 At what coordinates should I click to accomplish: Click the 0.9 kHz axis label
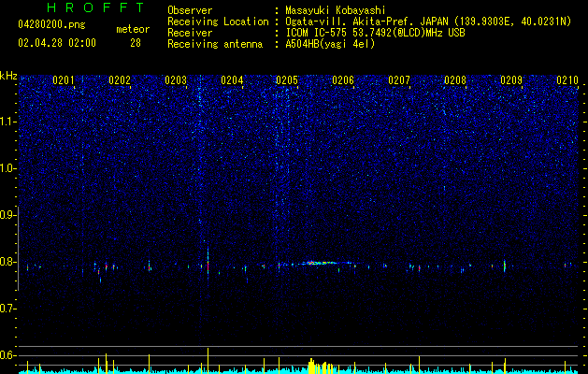click(7, 215)
